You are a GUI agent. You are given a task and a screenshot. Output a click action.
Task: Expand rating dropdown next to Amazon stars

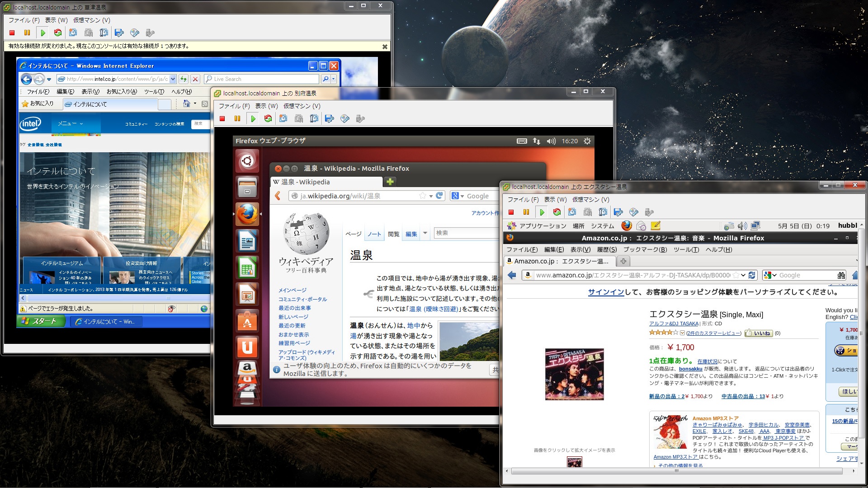(682, 333)
